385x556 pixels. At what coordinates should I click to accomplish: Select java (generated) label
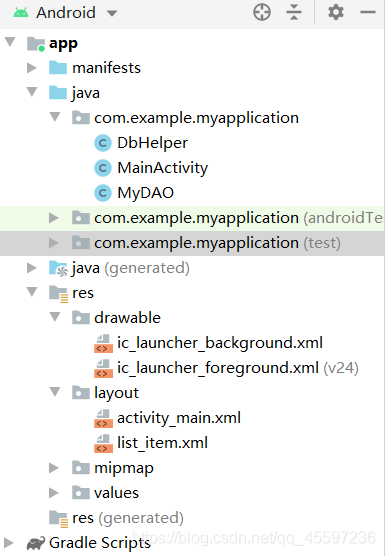[131, 268]
